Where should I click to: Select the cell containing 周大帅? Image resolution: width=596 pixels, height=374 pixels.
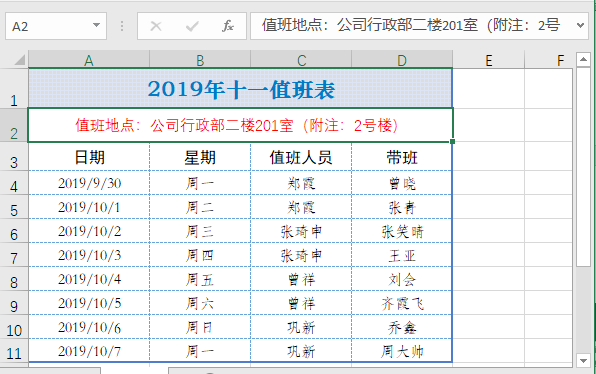point(402,350)
